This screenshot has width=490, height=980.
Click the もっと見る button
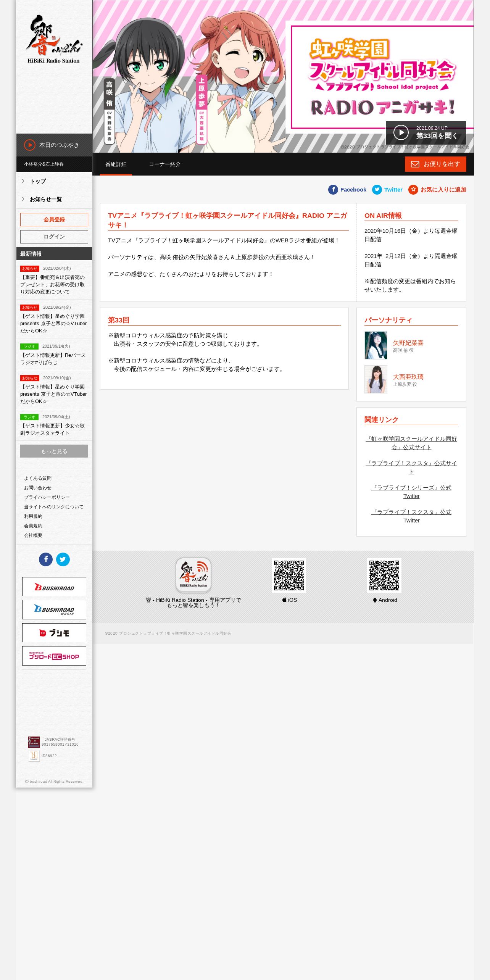coord(54,451)
